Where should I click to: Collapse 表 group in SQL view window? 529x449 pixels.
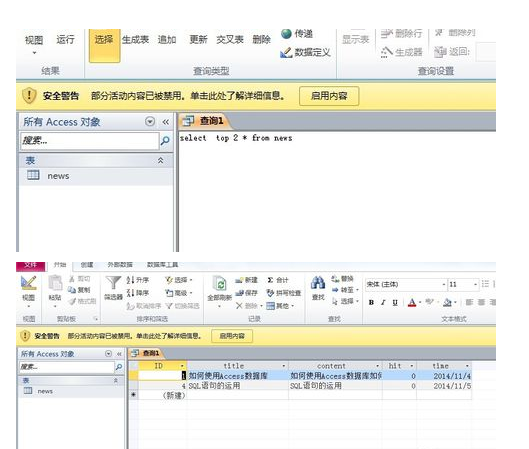coord(161,161)
